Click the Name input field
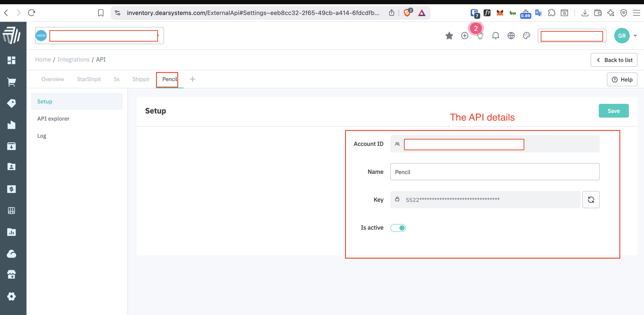This screenshot has height=315, width=644. pos(495,172)
